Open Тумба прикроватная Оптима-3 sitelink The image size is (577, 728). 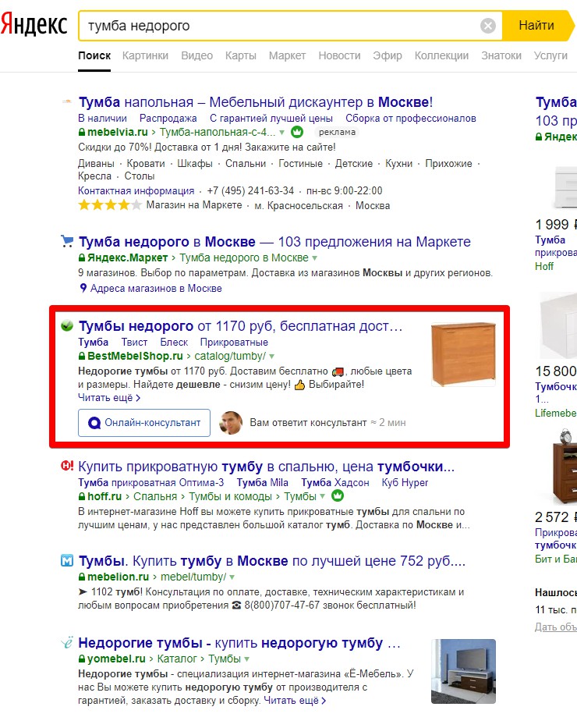[150, 483]
